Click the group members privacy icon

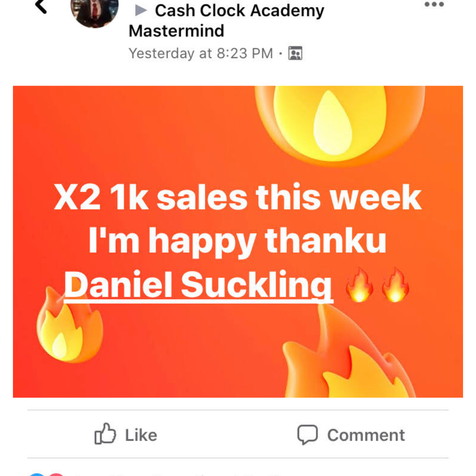(x=295, y=53)
